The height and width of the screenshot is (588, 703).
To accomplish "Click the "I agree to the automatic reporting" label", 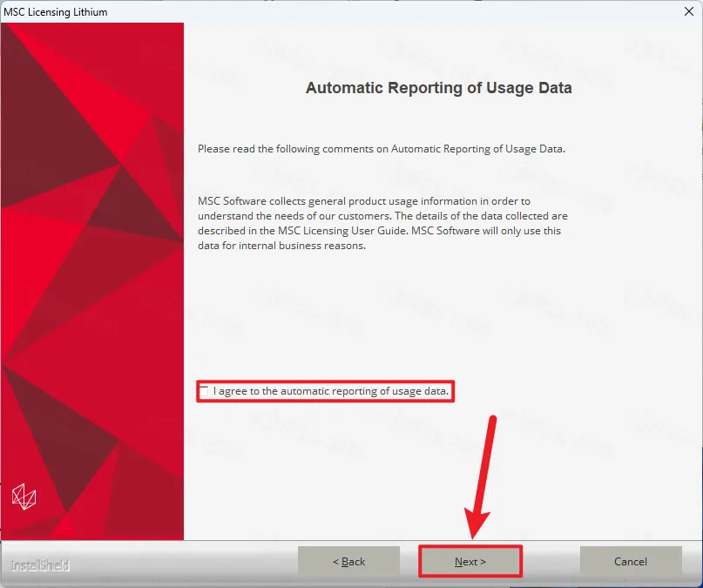I will click(331, 392).
